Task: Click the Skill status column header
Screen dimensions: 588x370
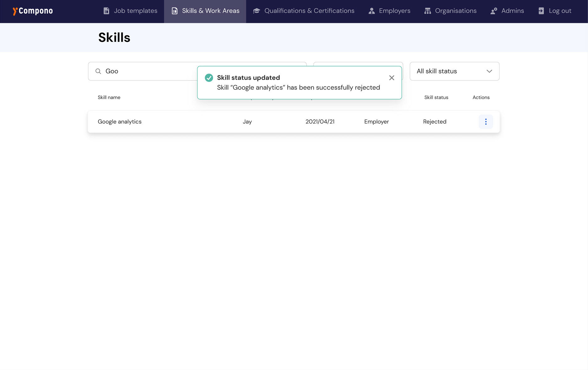Action: coord(436,98)
